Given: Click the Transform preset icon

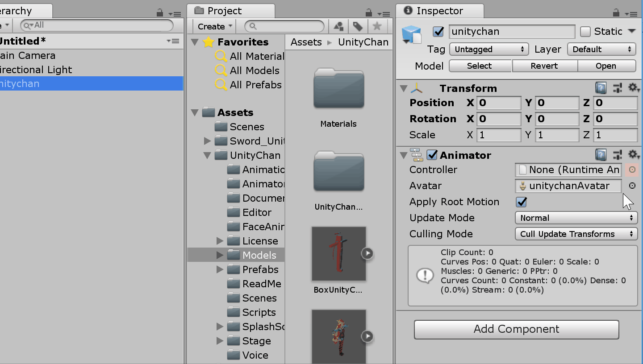Looking at the screenshot, I should pos(618,88).
